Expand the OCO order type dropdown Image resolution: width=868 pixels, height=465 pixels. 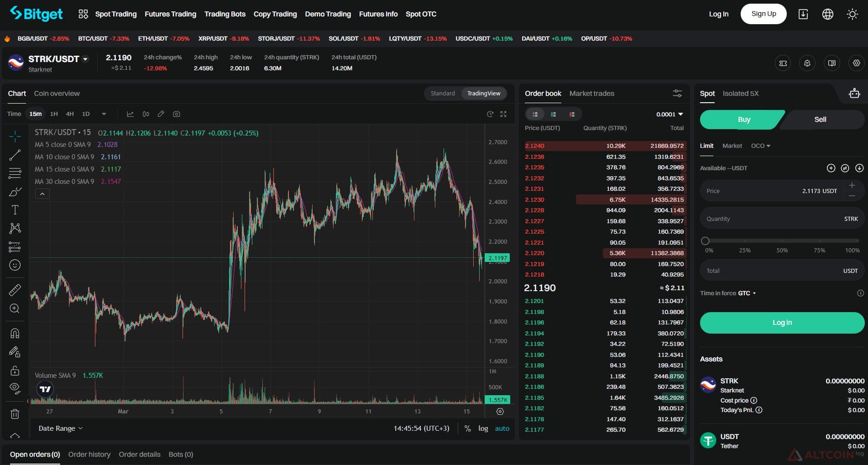(761, 146)
